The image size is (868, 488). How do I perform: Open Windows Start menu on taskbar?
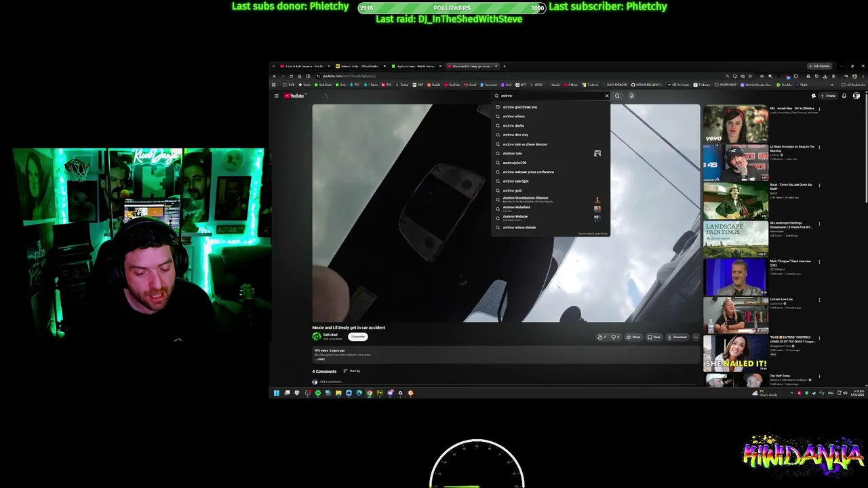pyautogui.click(x=277, y=393)
